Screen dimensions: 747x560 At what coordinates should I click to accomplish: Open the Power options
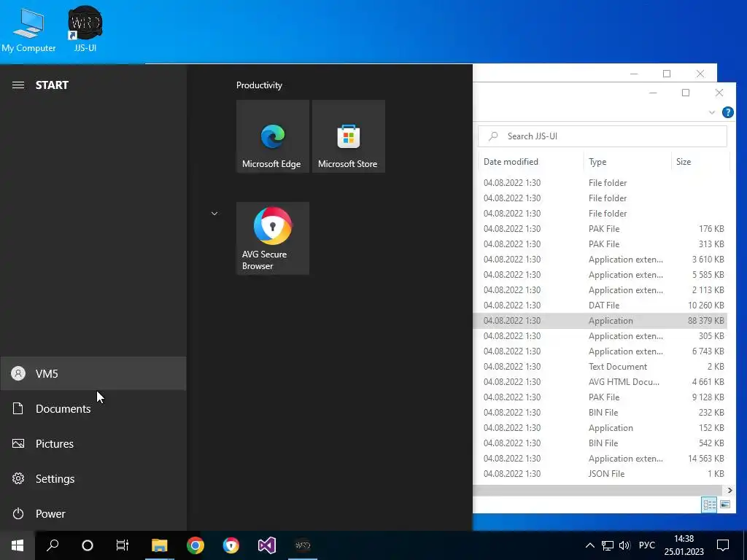click(93, 513)
